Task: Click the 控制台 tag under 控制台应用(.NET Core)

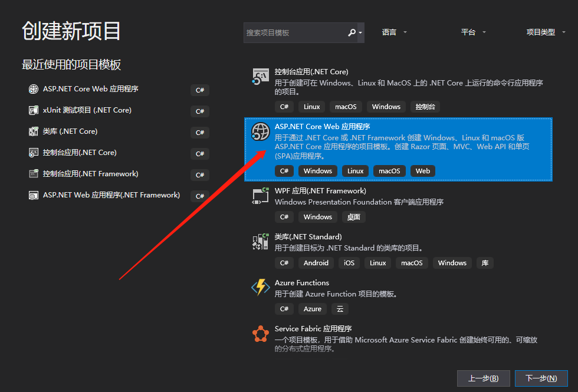Action: pos(425,107)
